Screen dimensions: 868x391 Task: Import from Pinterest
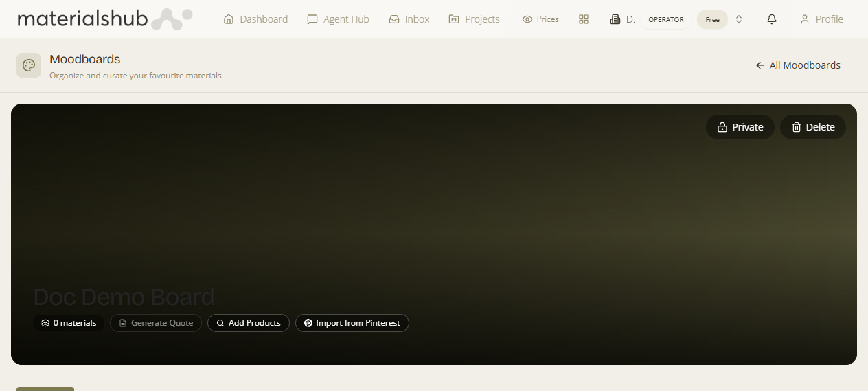pyautogui.click(x=352, y=323)
